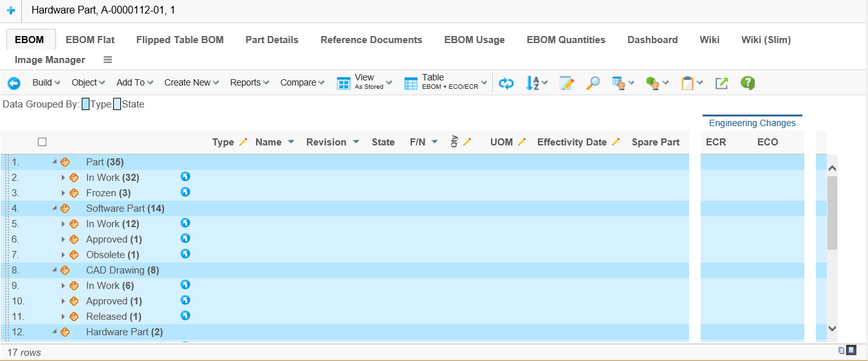The image size is (868, 361).
Task: Open the EBOM Quantities tab
Action: pyautogui.click(x=566, y=40)
